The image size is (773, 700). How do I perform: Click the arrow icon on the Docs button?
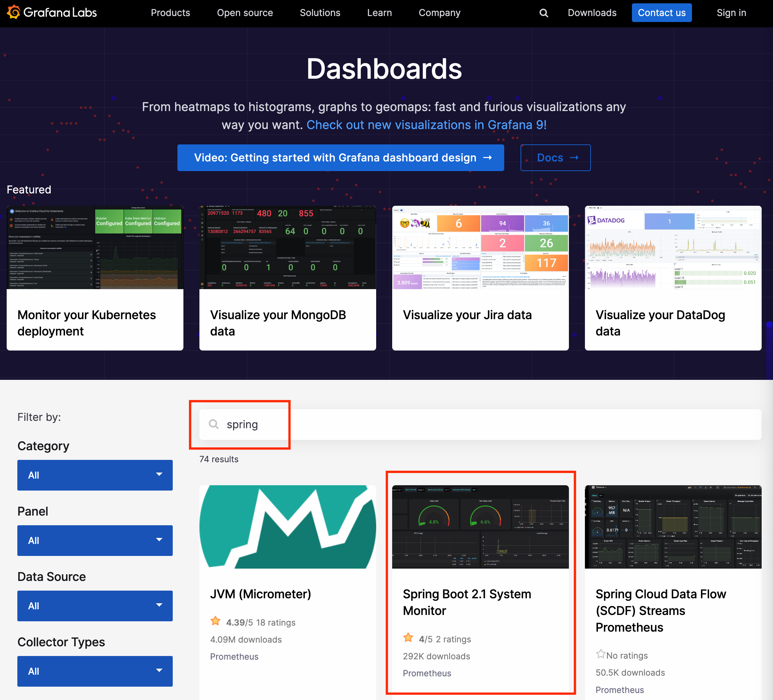tap(574, 157)
